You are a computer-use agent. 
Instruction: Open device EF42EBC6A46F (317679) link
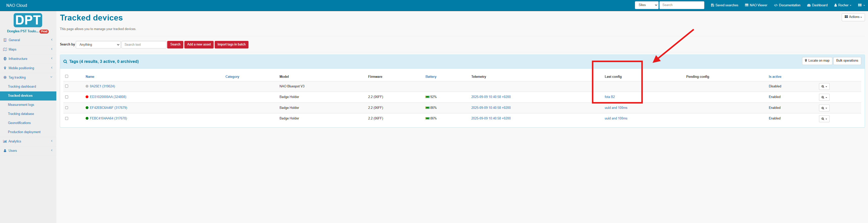coord(109,108)
